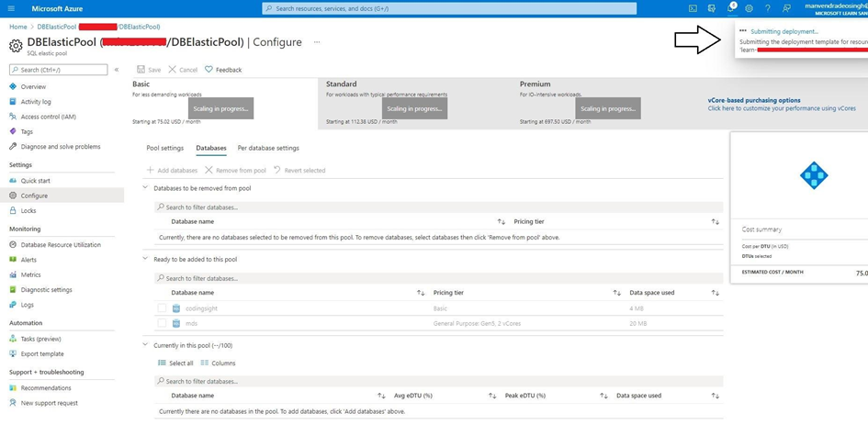Open the notifications bell
The width and height of the screenshot is (868, 436).
tap(731, 9)
